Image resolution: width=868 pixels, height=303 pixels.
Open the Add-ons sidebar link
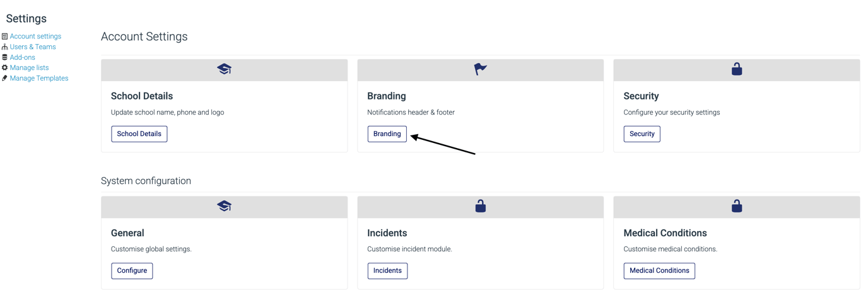point(23,57)
